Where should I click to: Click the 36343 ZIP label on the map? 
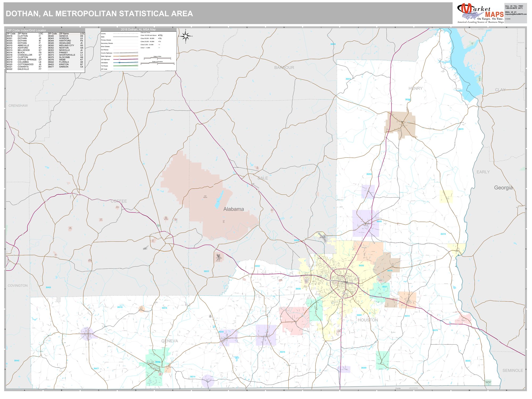tap(468, 361)
